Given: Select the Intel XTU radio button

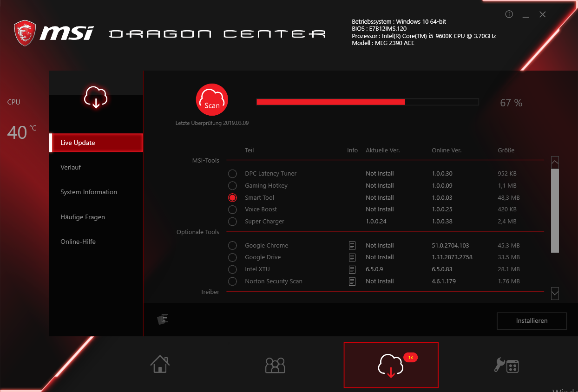Looking at the screenshot, I should pos(232,269).
